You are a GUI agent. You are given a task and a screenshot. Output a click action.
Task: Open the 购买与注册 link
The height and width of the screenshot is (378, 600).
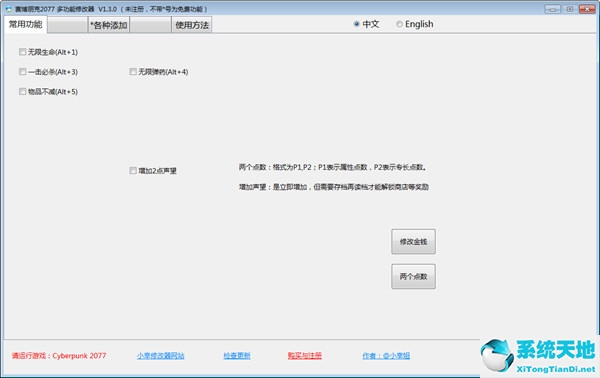click(x=305, y=356)
